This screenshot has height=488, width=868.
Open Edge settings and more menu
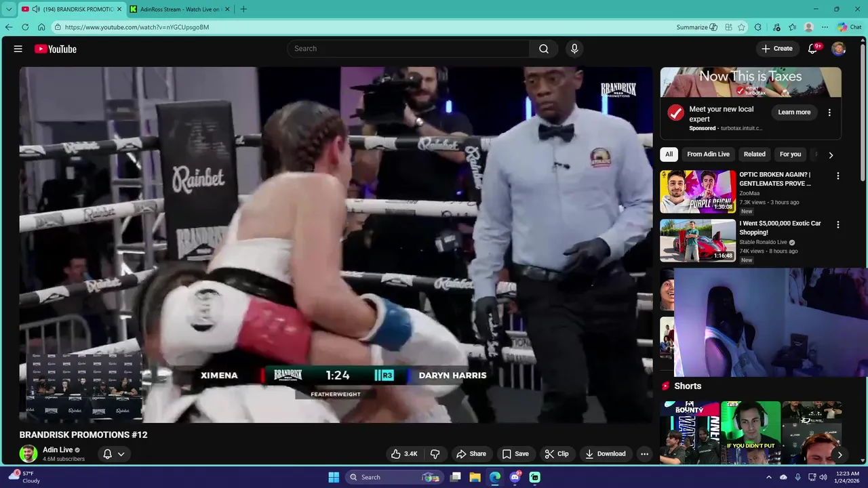825,27
